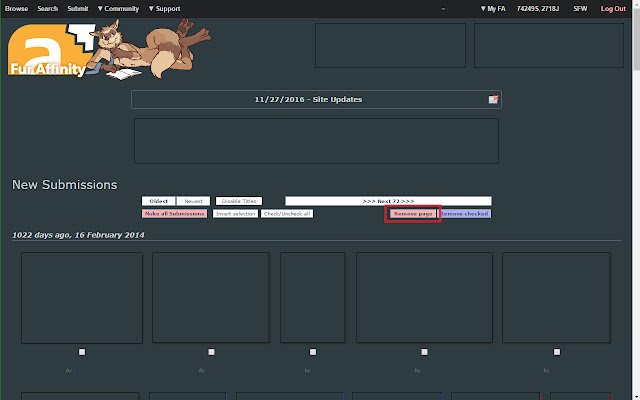640x400 pixels.
Task: Click the Invert selection button
Action: [x=235, y=214]
